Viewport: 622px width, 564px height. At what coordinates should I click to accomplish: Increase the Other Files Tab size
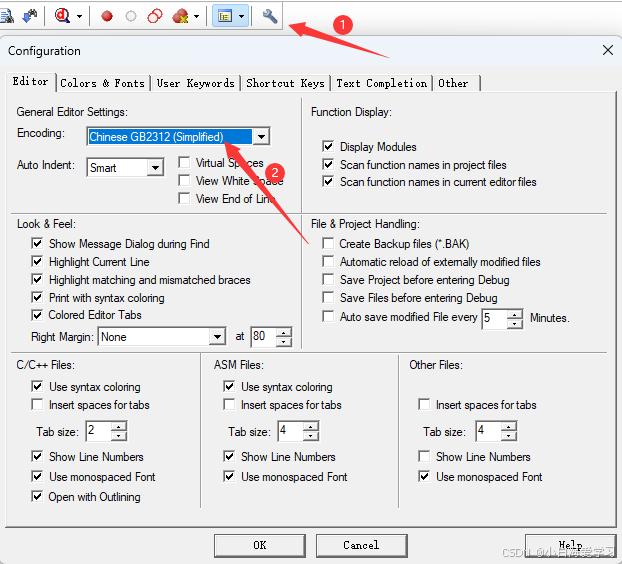tap(509, 427)
